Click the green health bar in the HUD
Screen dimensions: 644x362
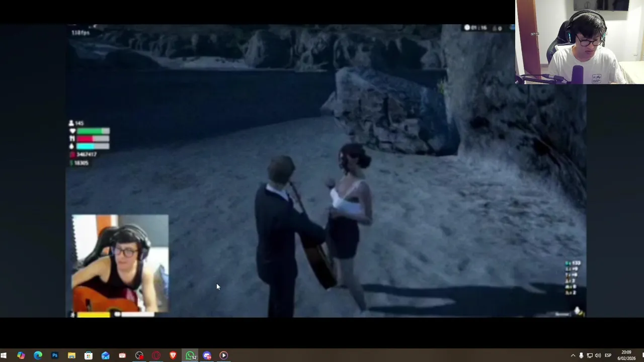pos(93,131)
